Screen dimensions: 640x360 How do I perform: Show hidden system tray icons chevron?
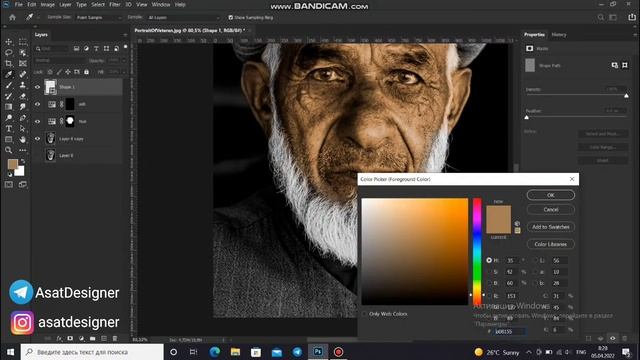(529, 352)
